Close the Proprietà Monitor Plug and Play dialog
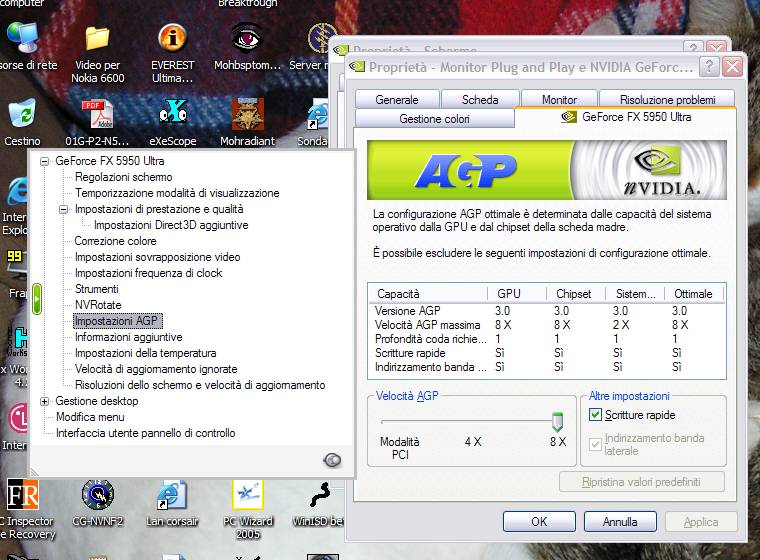760x560 pixels. point(733,66)
